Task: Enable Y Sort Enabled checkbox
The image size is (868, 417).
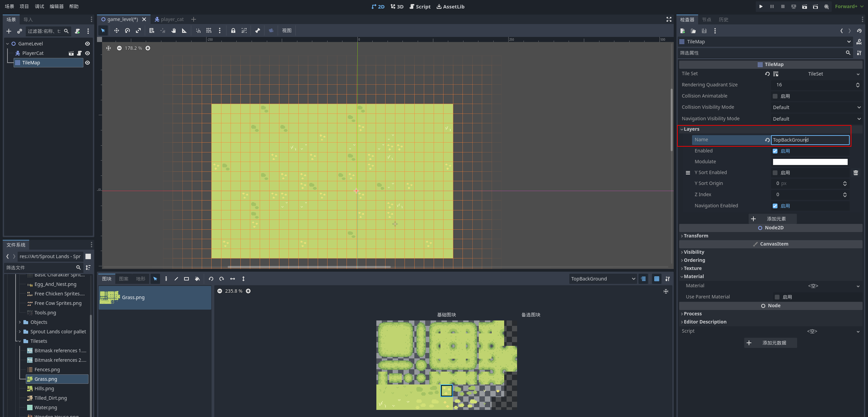Action: [x=775, y=173]
